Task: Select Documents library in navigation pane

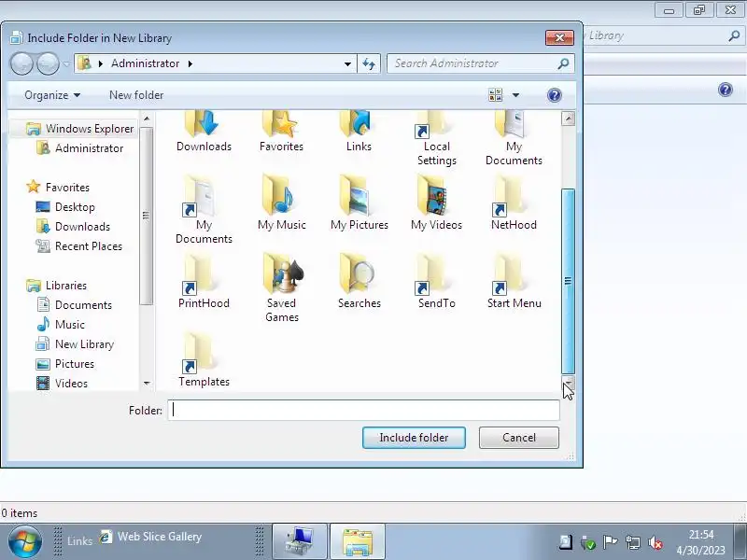Action: pyautogui.click(x=74, y=305)
